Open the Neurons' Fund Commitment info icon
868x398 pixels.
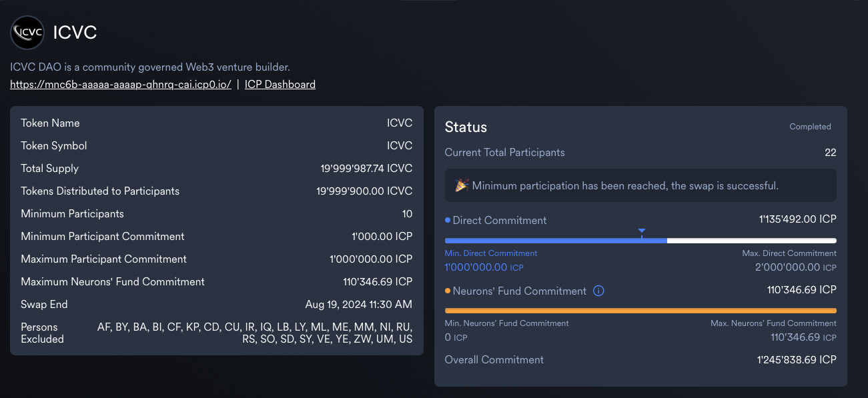pos(598,291)
